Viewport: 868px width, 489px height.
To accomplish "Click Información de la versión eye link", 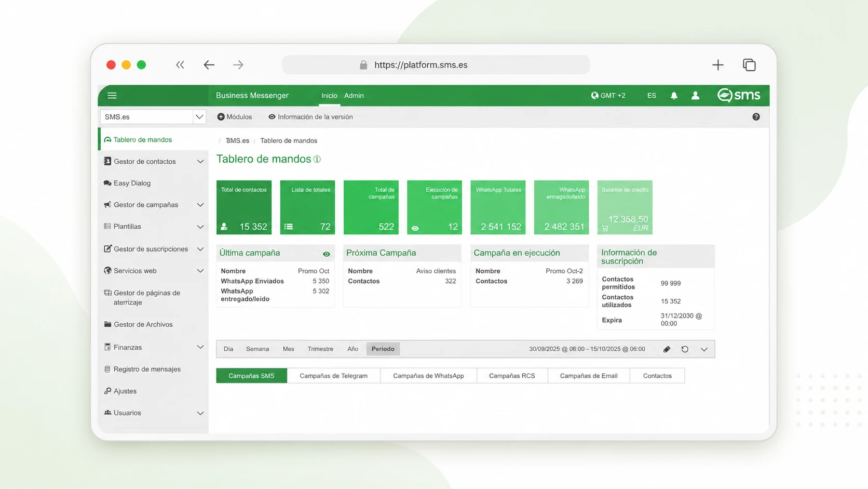I will 310,117.
